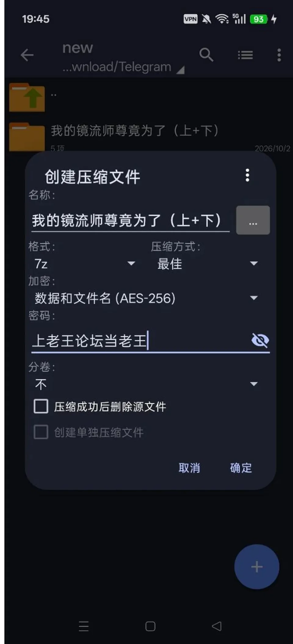Expand the 分卷 dropdown showing 不
The height and width of the screenshot is (644, 293).
pos(146,384)
